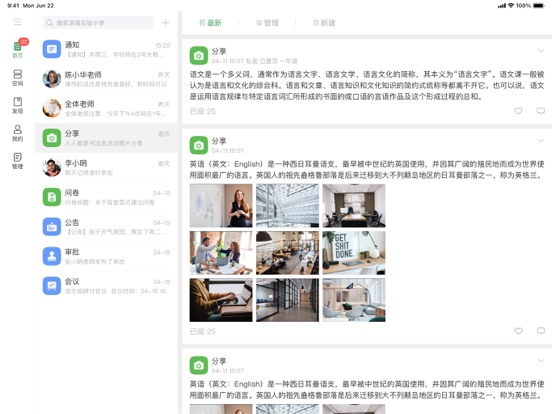This screenshot has width=552, height=414.
Task: Open thumbnail of glass ceiling architecture
Action: click(288, 206)
